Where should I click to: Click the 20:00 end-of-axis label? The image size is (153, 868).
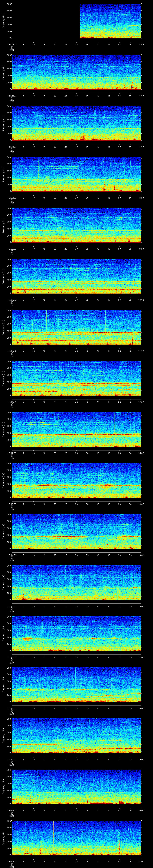(141, 810)
